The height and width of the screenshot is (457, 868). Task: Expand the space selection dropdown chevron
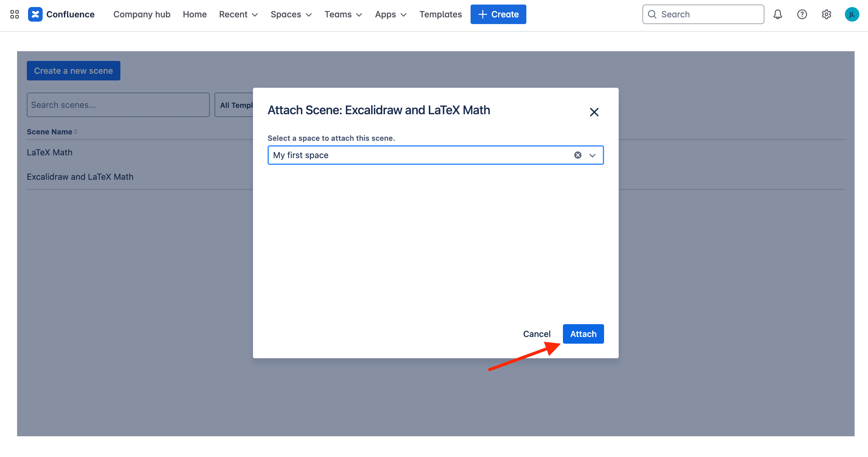tap(592, 155)
